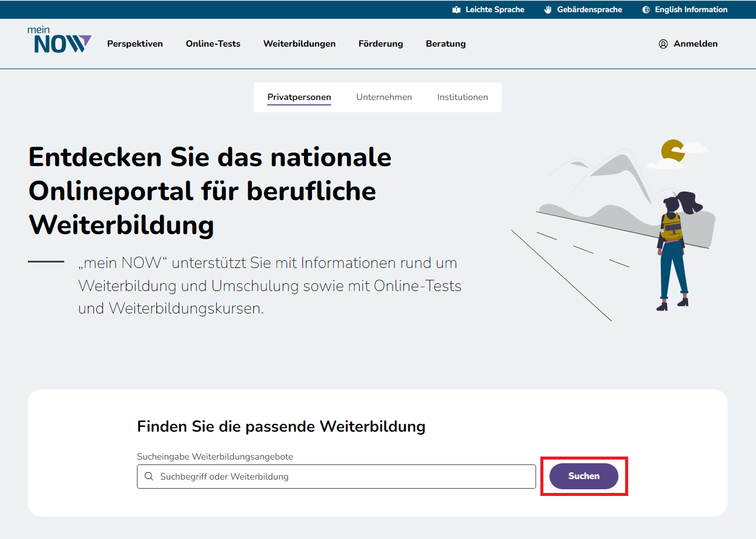Click the heading 'Finden Sie die passende Weiterbildung'
This screenshot has width=756, height=539.
pyautogui.click(x=281, y=426)
